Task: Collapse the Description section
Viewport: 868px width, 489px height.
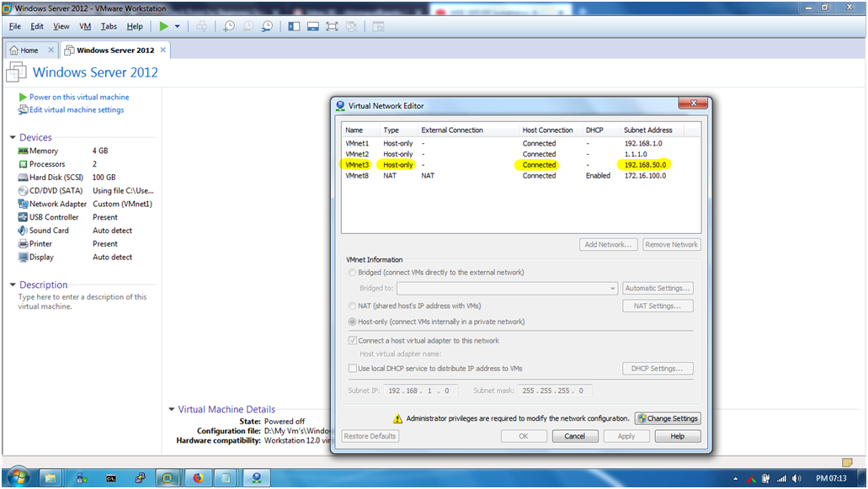Action: click(x=13, y=284)
